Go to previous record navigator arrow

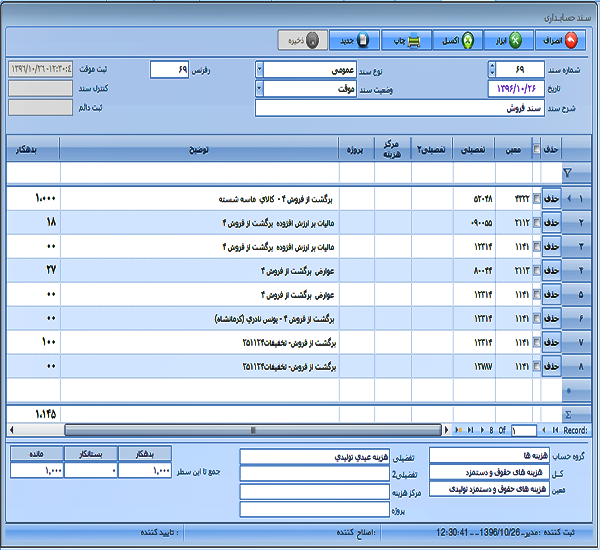[x=544, y=431]
